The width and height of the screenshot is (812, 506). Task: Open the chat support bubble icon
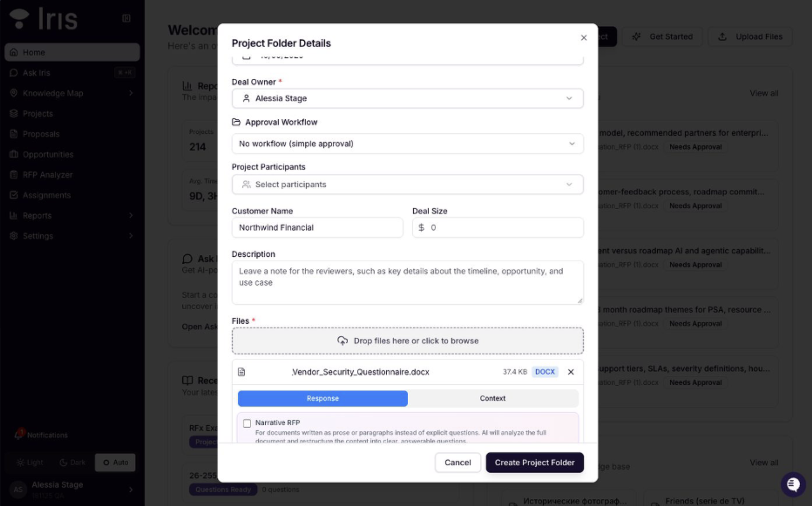[793, 484]
